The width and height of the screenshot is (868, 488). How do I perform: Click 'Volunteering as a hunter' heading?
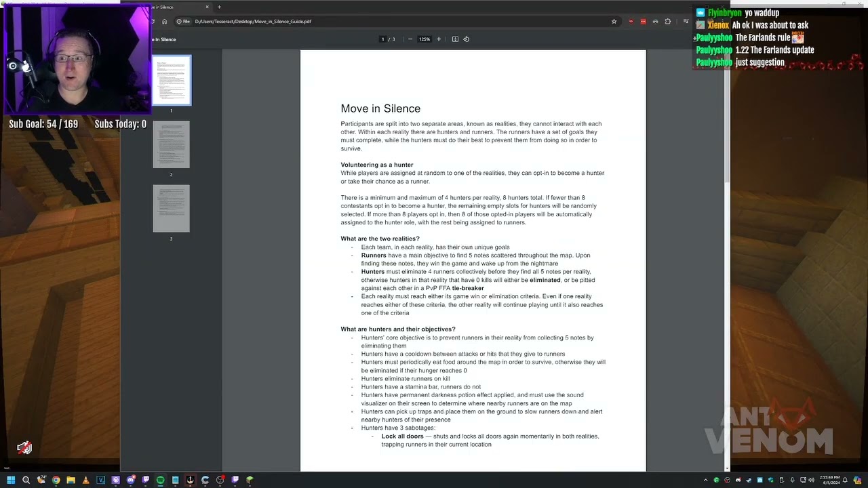pyautogui.click(x=377, y=165)
